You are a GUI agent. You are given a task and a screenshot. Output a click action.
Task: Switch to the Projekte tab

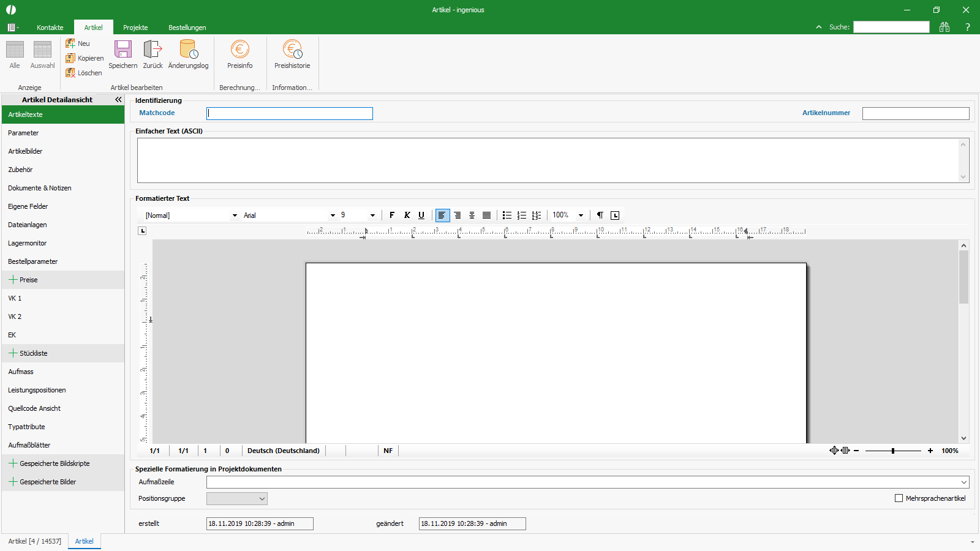(135, 28)
